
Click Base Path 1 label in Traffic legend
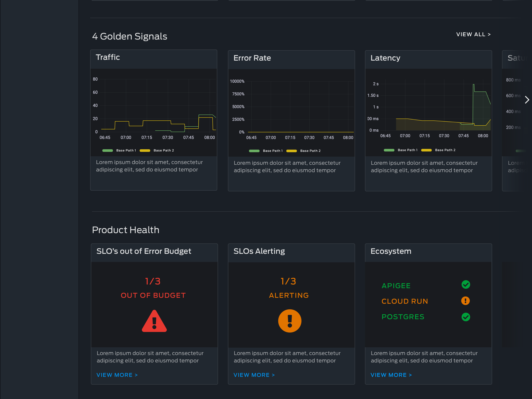click(126, 151)
